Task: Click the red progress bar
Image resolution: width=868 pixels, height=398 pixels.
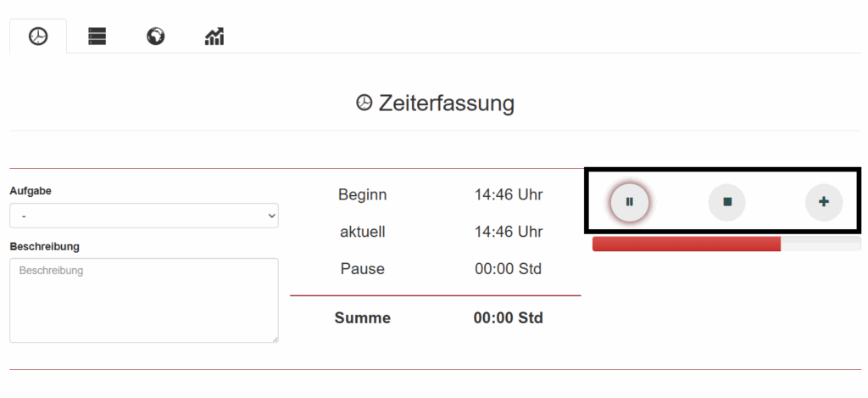Action: tap(687, 244)
